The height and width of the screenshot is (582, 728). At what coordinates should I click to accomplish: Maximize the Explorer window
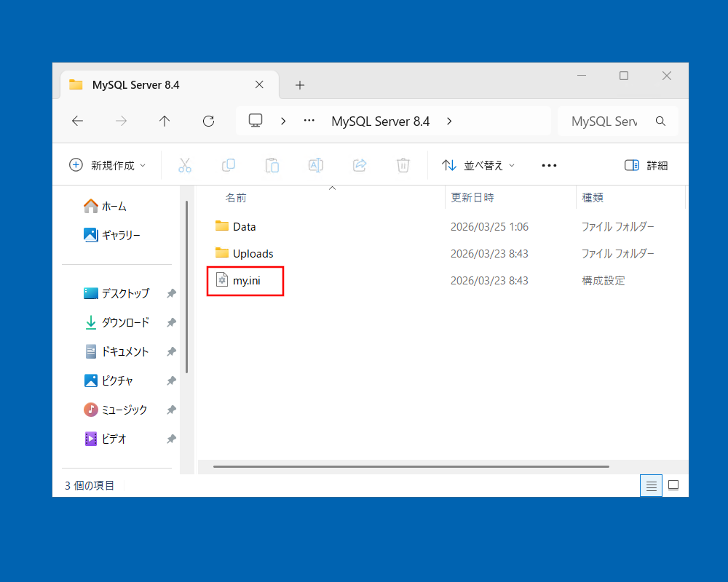click(x=624, y=75)
